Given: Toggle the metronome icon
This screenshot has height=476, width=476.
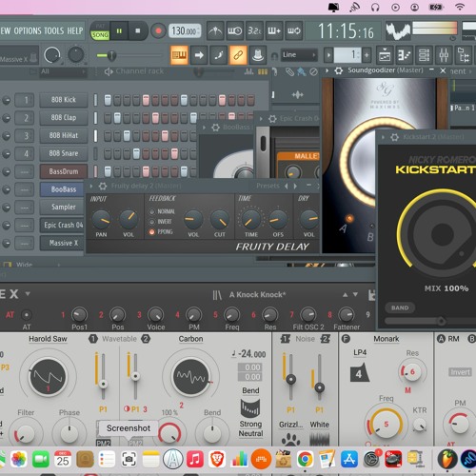Looking at the screenshot, I should coord(215,31).
